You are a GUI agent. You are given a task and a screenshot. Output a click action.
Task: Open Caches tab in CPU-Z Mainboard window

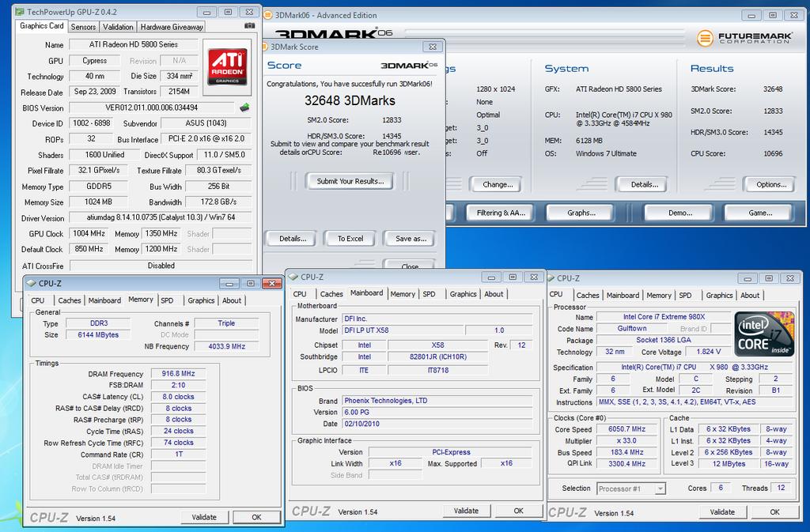331,293
